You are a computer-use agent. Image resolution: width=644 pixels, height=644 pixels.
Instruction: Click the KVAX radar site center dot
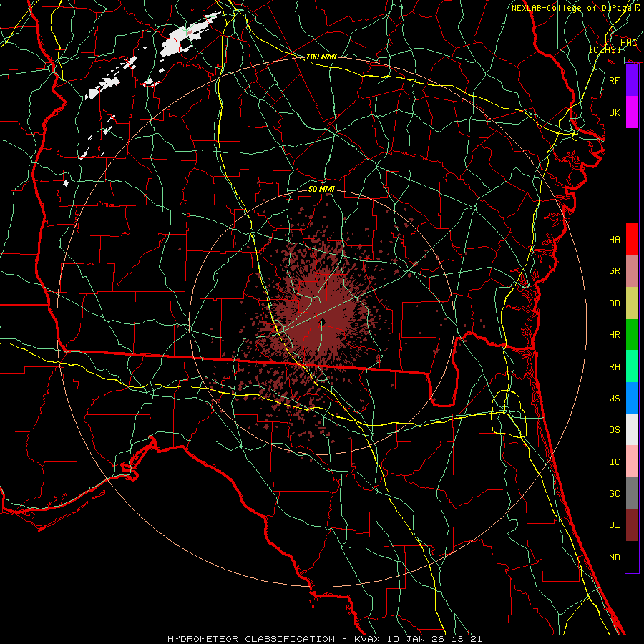(x=323, y=322)
